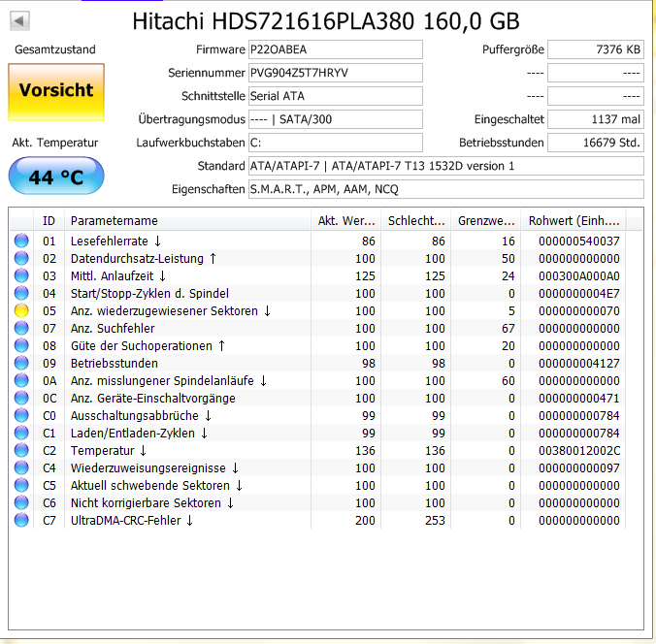656x644 pixels.
Task: Click the Übertragungsmodus field SATA/300
Action: coord(336,119)
